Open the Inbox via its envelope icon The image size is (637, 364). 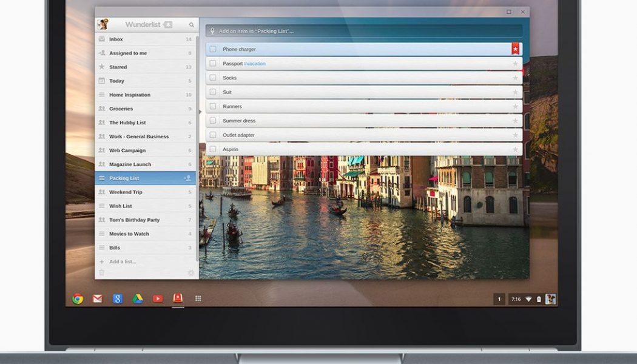tap(101, 39)
